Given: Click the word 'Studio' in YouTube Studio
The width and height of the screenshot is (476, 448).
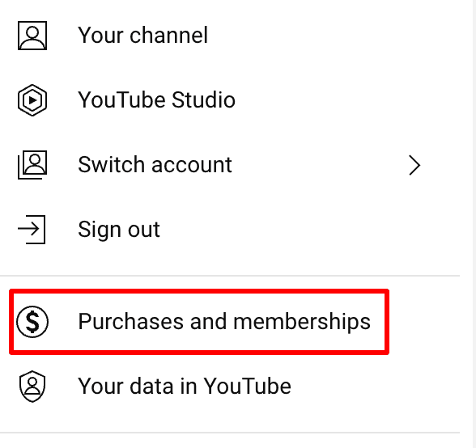Looking at the screenshot, I should pos(203,99).
